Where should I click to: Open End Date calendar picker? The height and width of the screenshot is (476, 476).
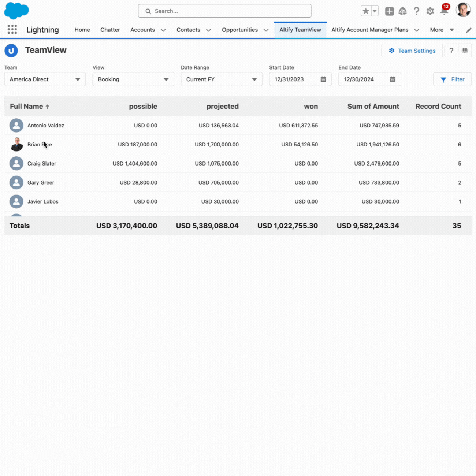393,79
